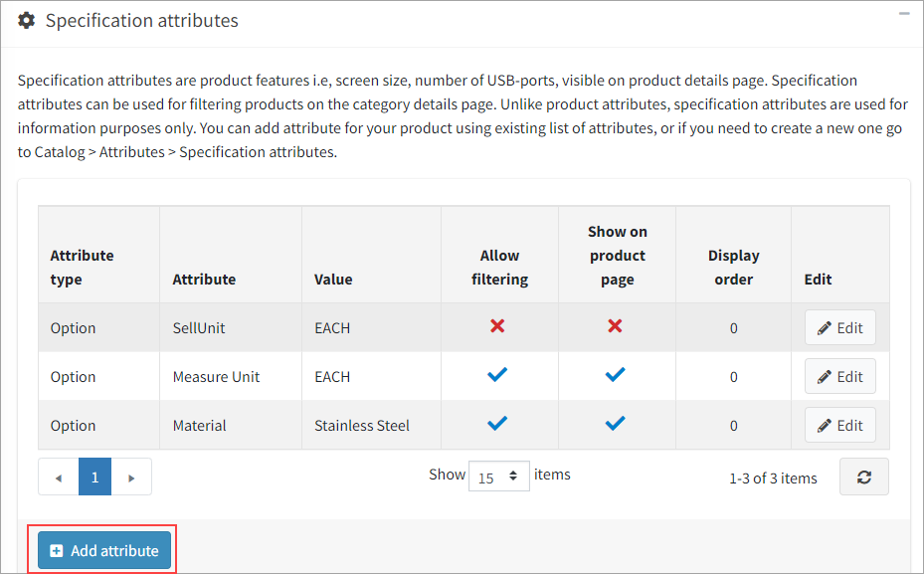Viewport: 924px width, 574px height.
Task: Click red X under Show on product page for SellUnit
Action: [616, 326]
